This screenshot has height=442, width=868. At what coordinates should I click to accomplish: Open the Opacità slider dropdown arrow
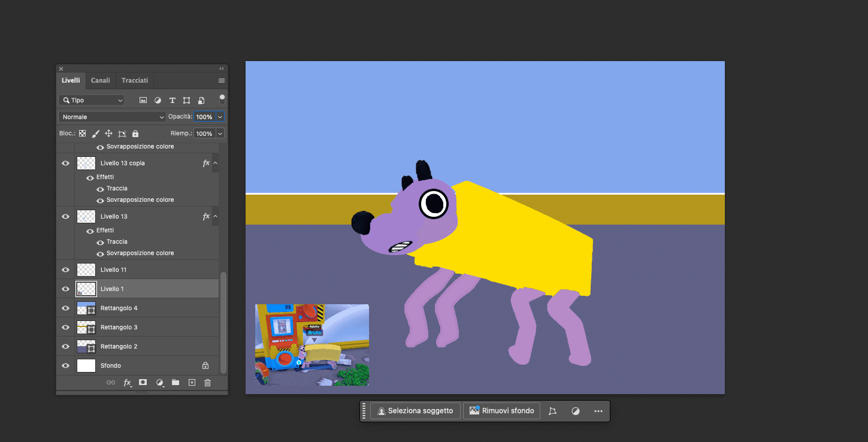pos(220,117)
